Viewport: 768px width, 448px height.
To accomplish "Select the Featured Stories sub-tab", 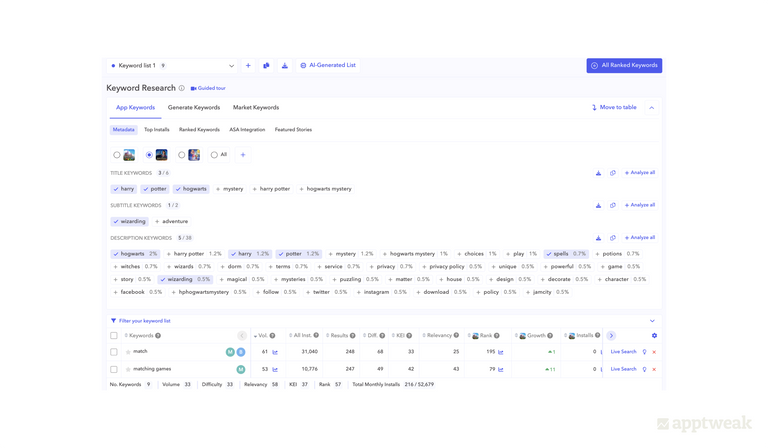I will point(293,130).
